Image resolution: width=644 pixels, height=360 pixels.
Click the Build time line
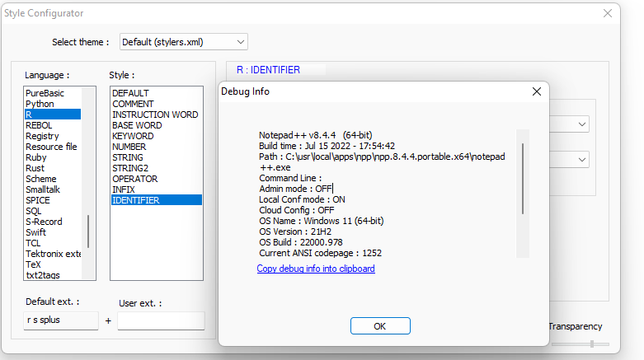point(327,146)
